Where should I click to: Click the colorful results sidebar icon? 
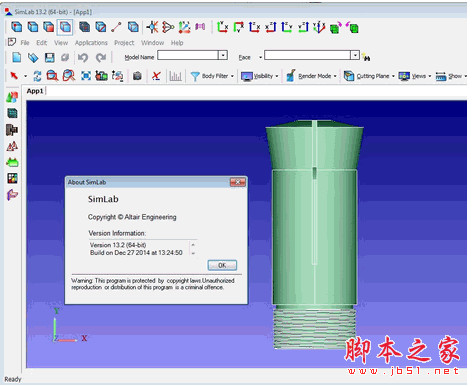click(x=12, y=178)
